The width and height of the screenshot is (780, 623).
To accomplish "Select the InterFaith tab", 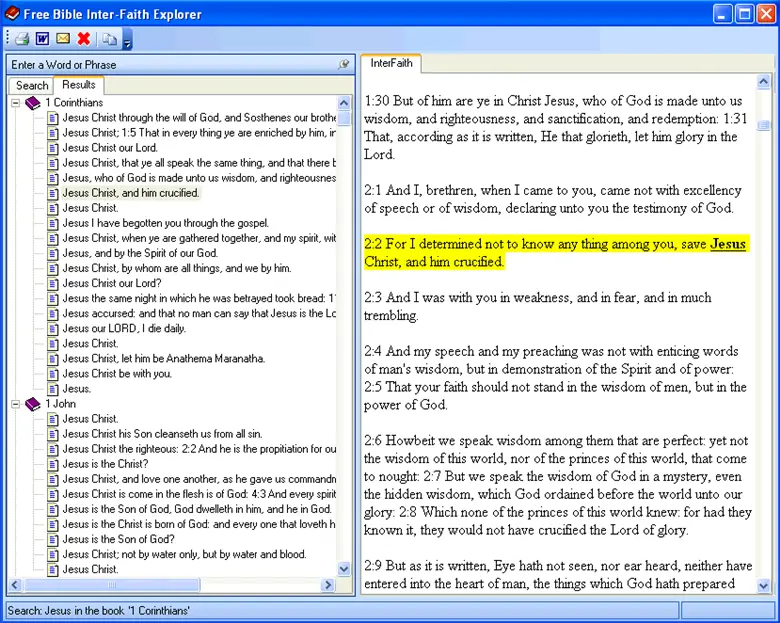I will [x=391, y=63].
